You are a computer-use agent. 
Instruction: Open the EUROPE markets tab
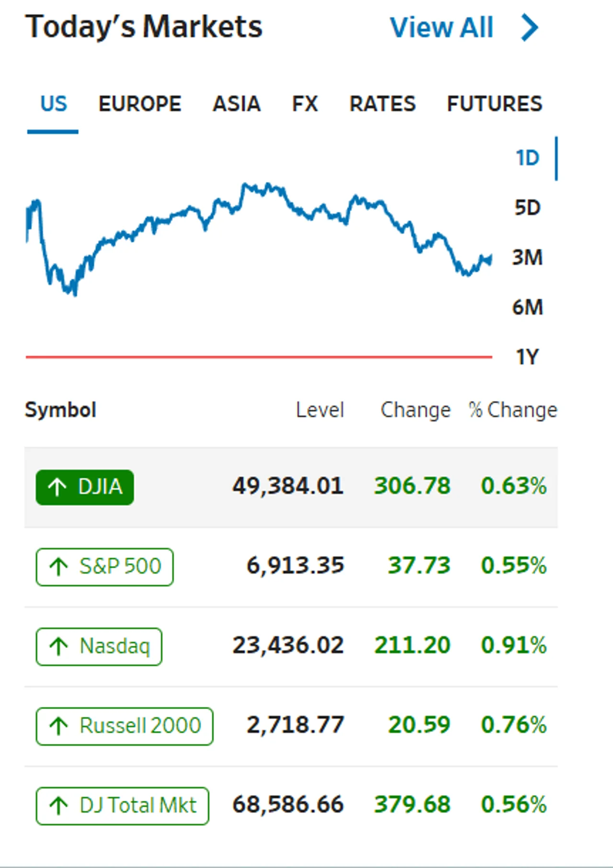pyautogui.click(x=140, y=104)
